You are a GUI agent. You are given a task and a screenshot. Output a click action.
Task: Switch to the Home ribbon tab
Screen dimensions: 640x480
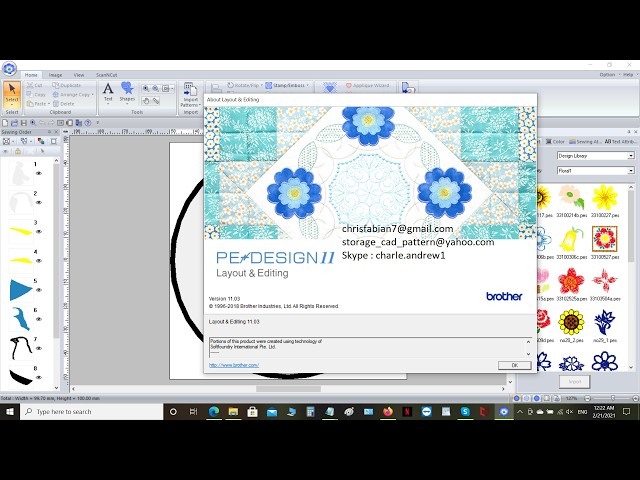[x=31, y=75]
